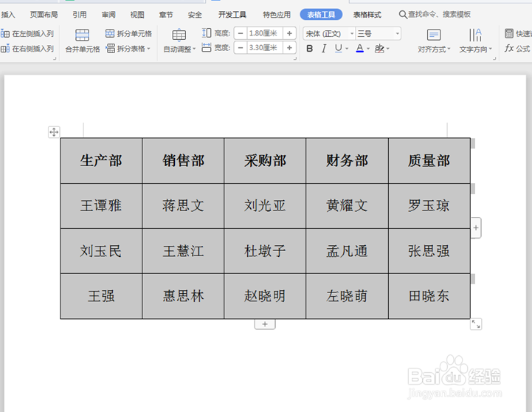Increase column width with plus button
Screen dimensions: 532x412
(289, 48)
